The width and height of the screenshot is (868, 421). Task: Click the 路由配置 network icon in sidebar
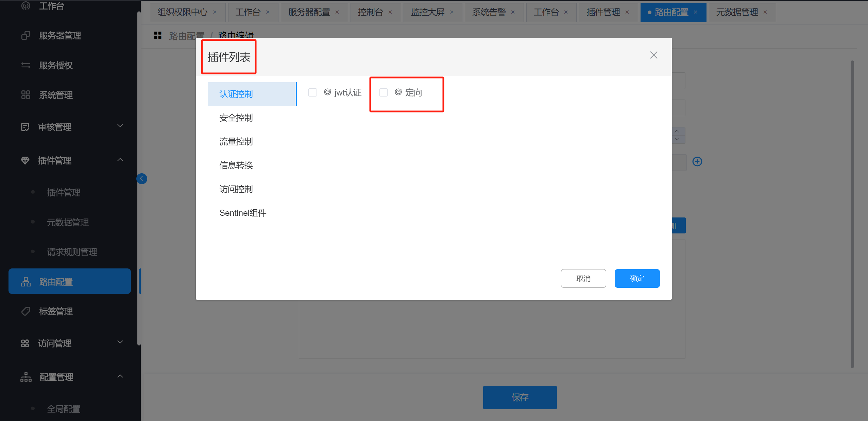click(26, 282)
